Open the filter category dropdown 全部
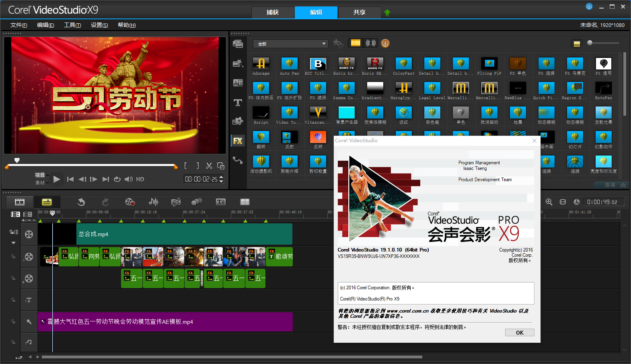 tap(290, 44)
